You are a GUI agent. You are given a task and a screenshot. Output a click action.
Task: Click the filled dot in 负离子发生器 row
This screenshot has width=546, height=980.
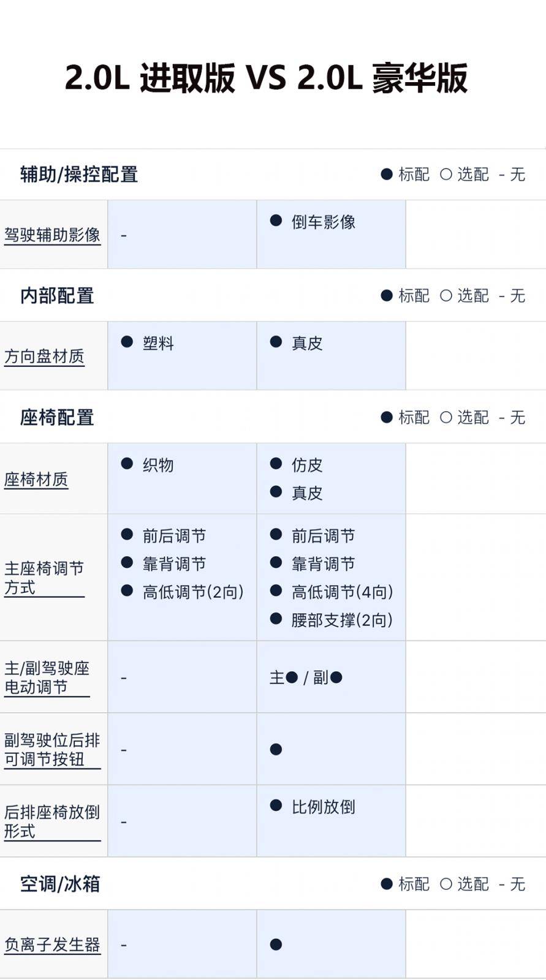276,944
